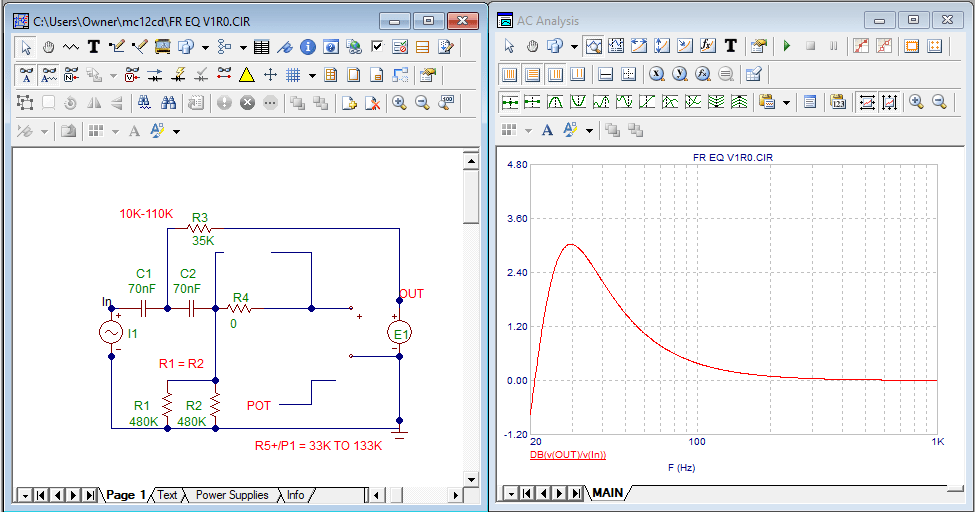
Task: Click the yellow triangle icon in schematic toolbar
Action: 247,75
